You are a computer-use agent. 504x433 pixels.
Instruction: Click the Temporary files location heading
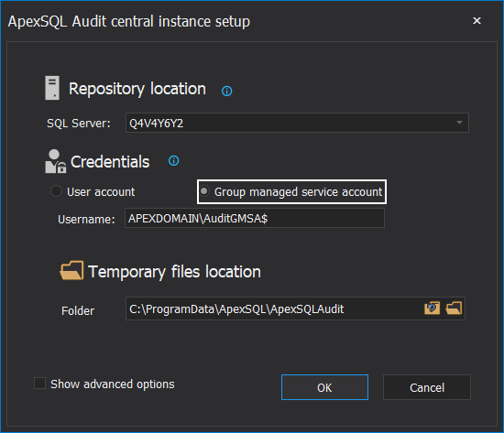tap(174, 272)
